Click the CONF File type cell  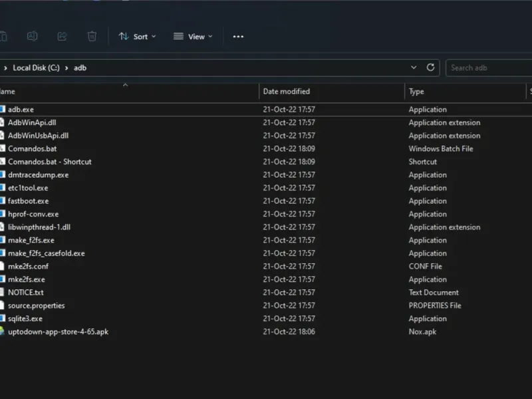point(425,267)
